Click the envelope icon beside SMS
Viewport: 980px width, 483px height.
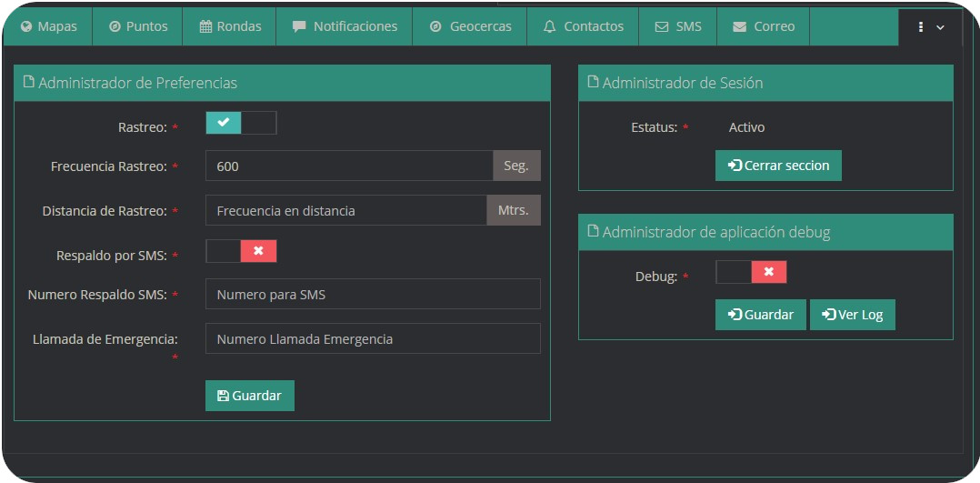point(661,27)
